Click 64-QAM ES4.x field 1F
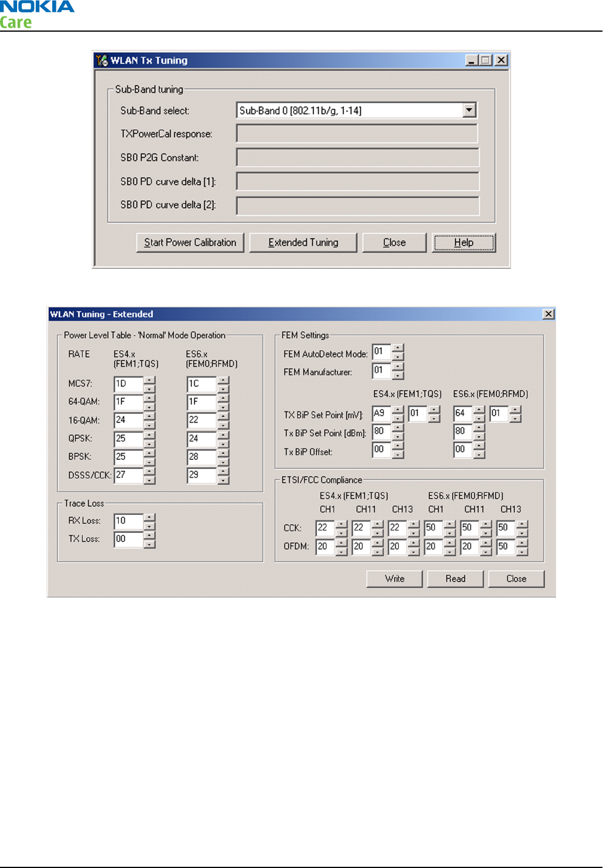Viewport: 603px width, 868px height. 129,402
